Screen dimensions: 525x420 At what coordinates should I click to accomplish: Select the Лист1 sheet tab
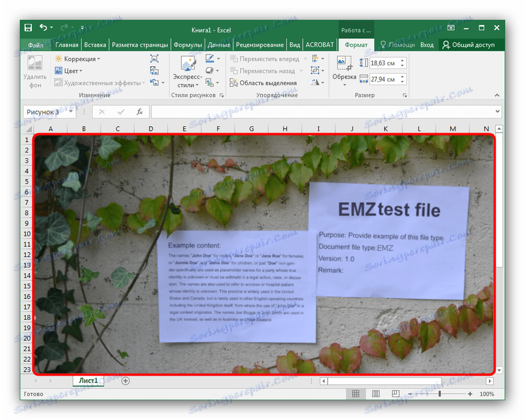(x=88, y=380)
